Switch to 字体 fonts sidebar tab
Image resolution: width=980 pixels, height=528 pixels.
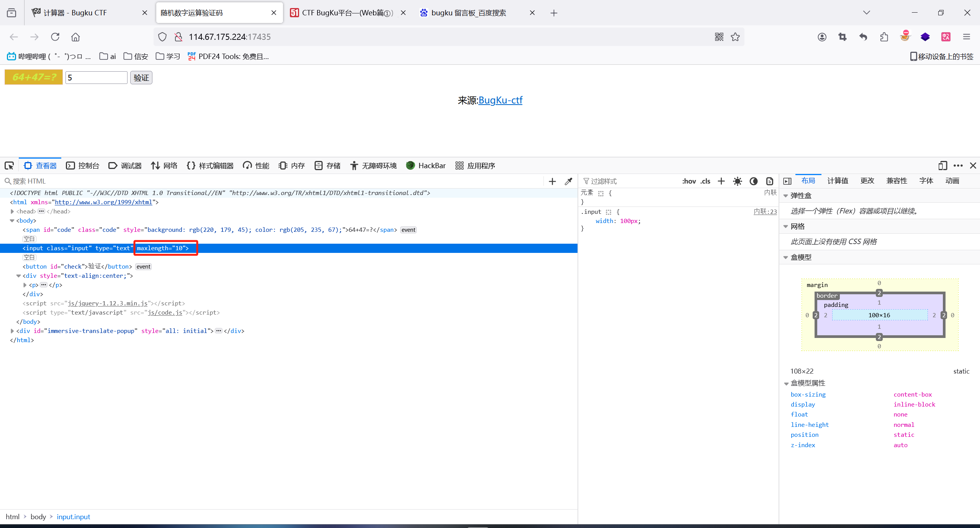click(x=926, y=181)
